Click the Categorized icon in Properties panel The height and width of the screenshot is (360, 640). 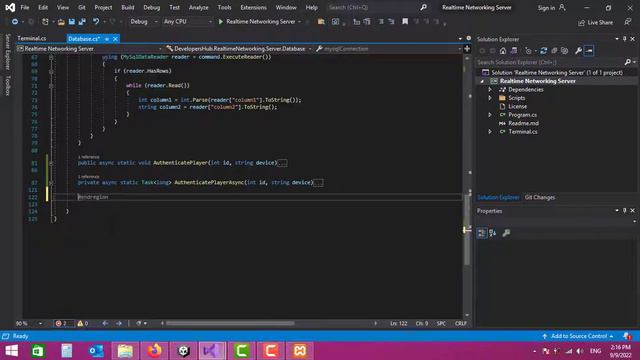pos(482,233)
